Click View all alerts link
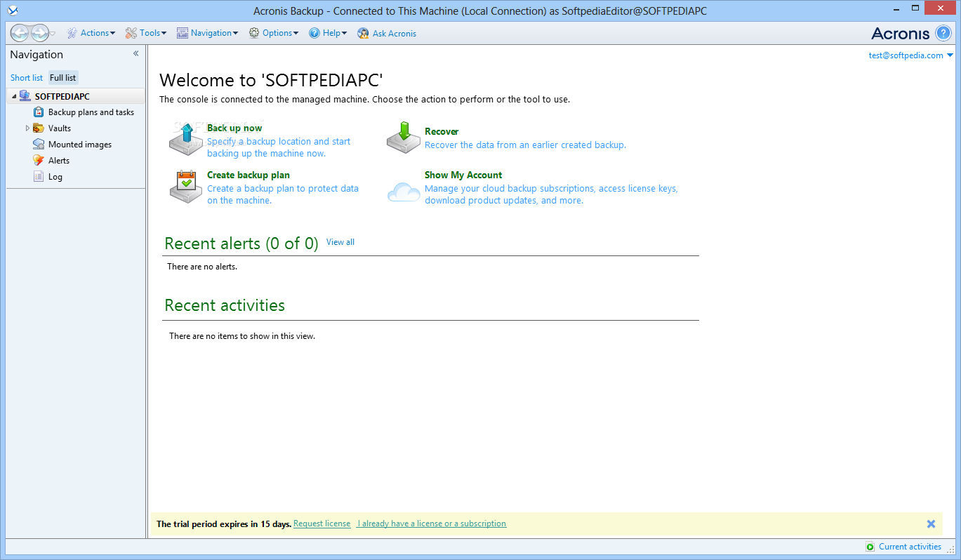Image resolution: width=961 pixels, height=560 pixels. tap(340, 242)
